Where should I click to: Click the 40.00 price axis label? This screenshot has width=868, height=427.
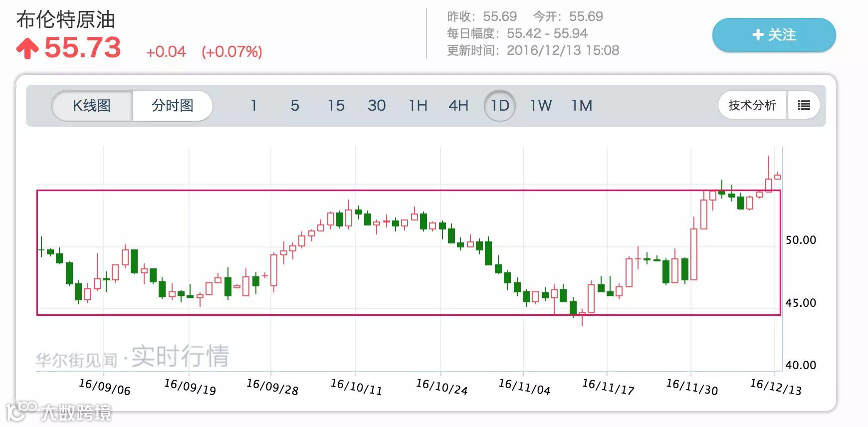coord(801,365)
